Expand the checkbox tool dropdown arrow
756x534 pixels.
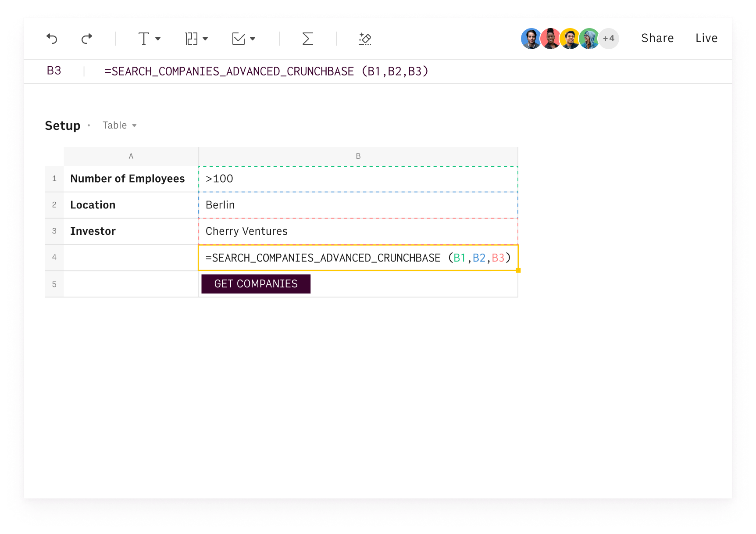click(253, 39)
